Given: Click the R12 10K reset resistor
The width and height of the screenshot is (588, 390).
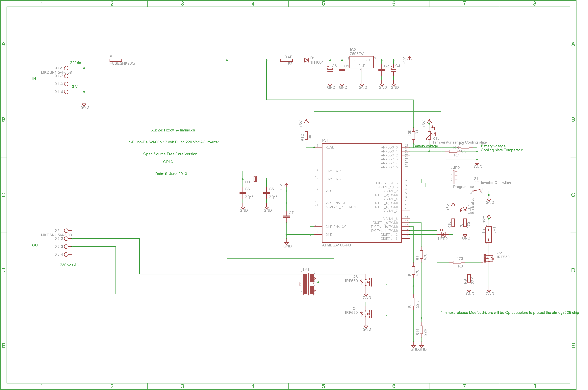Looking at the screenshot, I should tap(306, 136).
